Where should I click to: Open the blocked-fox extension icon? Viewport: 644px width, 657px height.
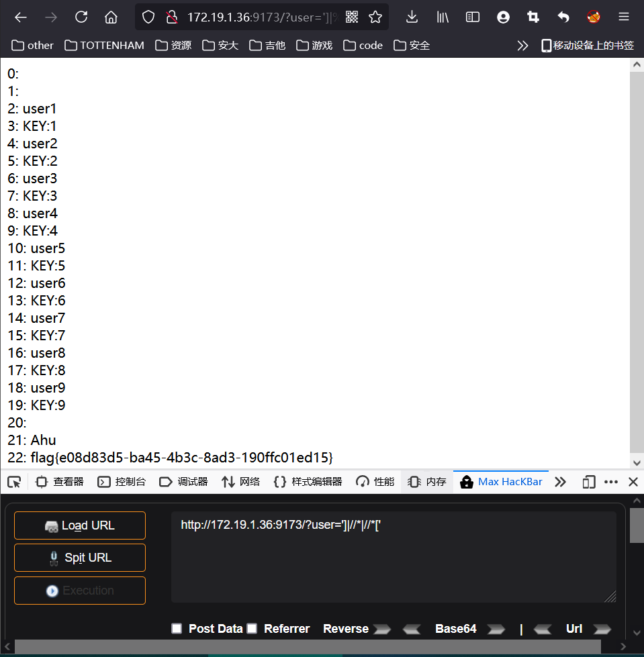click(x=593, y=17)
